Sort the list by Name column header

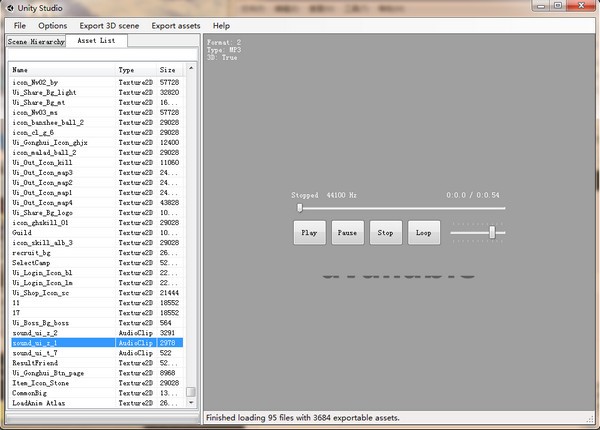pyautogui.click(x=62, y=70)
